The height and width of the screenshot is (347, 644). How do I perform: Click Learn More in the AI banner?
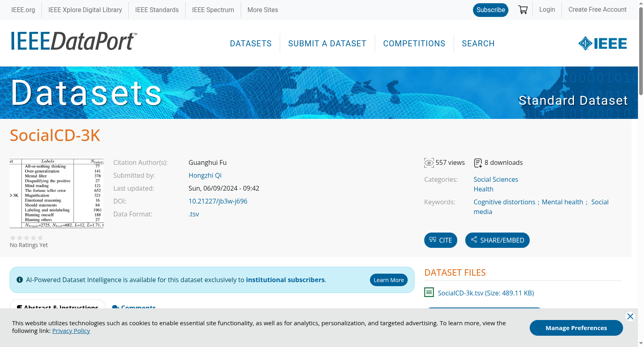389,280
